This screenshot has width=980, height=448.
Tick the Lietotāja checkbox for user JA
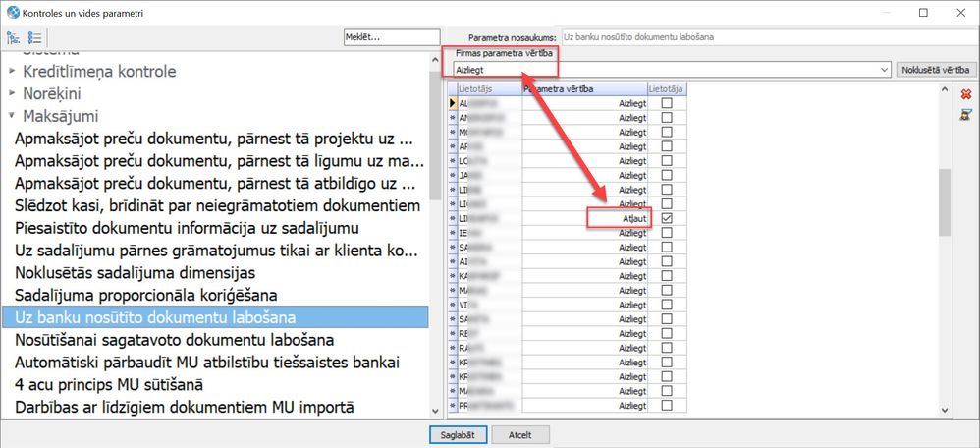tap(667, 175)
